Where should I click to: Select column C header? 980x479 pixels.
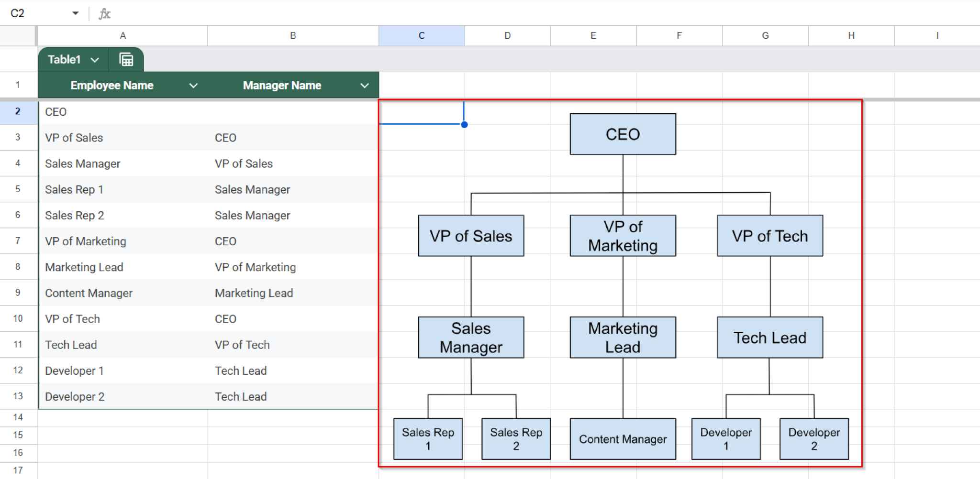pos(421,35)
